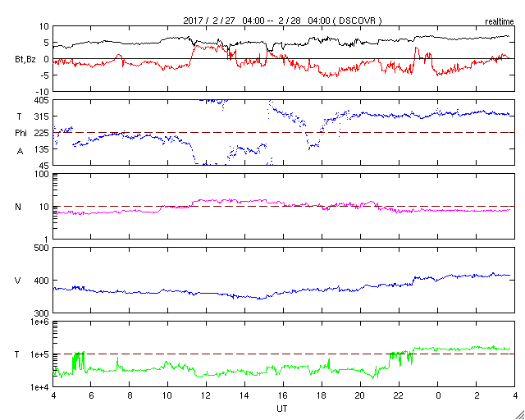Click the 'T' label above Phi

(19, 116)
